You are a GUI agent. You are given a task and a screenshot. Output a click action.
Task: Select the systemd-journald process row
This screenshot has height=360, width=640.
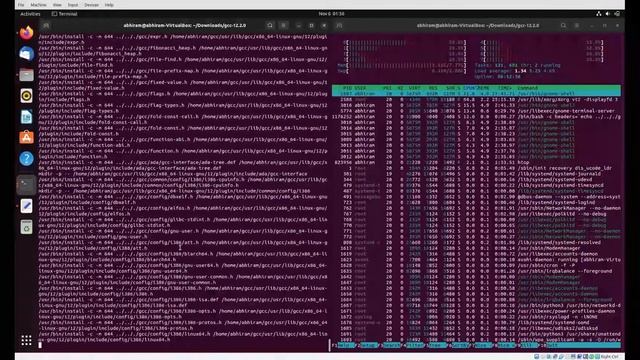point(476,173)
